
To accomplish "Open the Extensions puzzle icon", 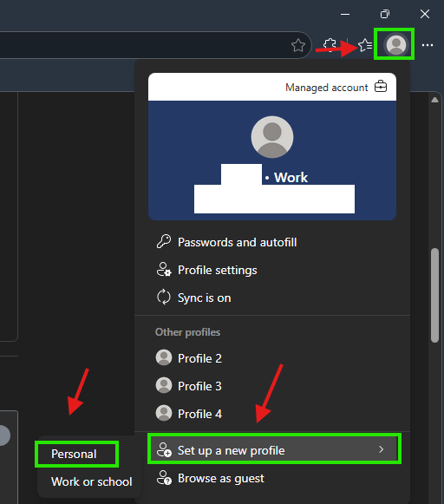I will (330, 45).
